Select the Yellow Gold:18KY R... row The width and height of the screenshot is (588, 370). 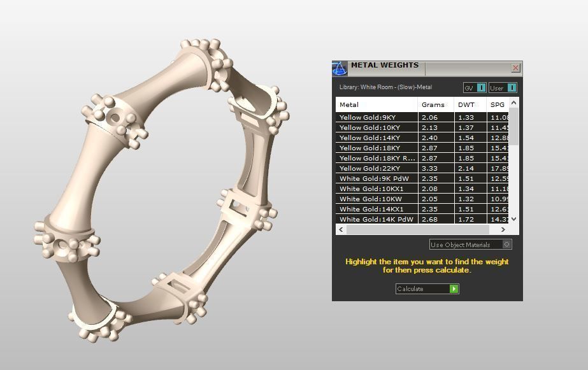[x=422, y=158]
